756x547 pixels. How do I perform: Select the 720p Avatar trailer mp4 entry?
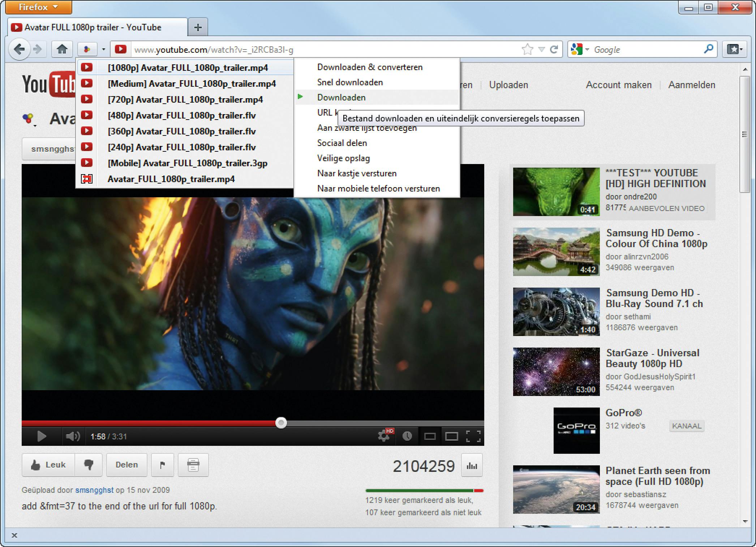[185, 100]
